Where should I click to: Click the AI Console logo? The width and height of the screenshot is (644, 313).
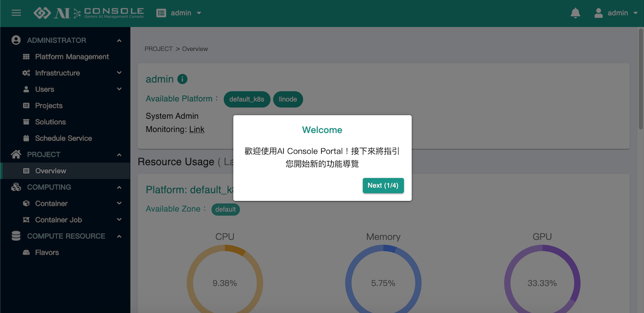tap(89, 13)
